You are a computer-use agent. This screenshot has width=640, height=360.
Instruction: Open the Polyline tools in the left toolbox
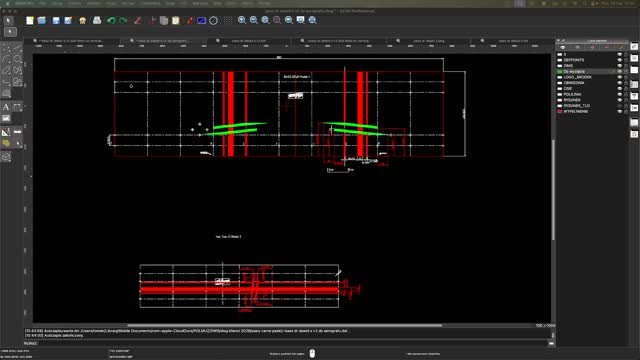pos(6,82)
